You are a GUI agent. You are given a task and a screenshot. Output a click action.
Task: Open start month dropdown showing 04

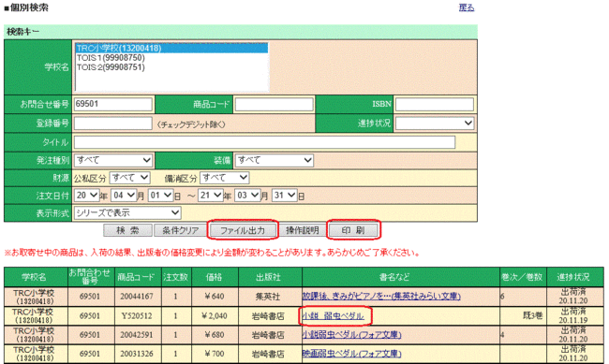[124, 196]
